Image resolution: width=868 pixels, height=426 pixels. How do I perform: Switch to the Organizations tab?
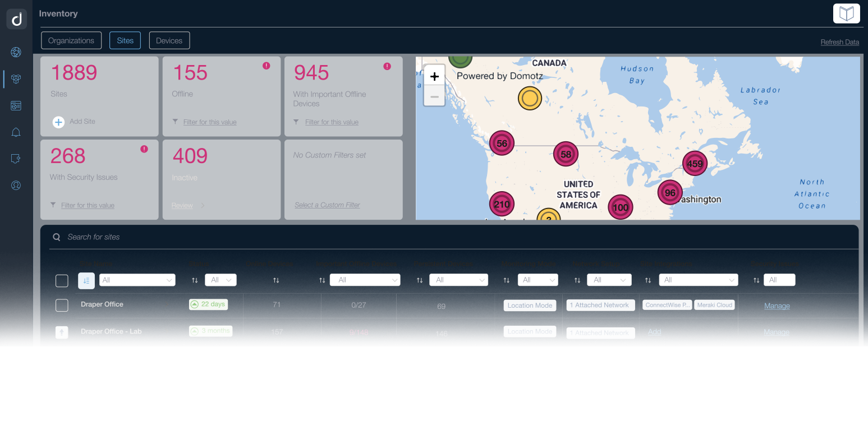click(x=71, y=40)
